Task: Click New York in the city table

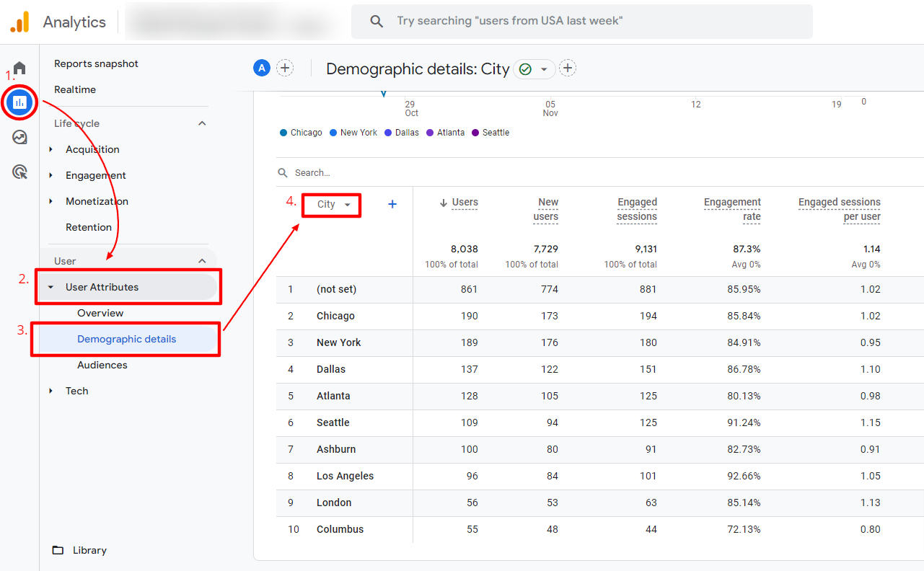Action: click(x=338, y=342)
